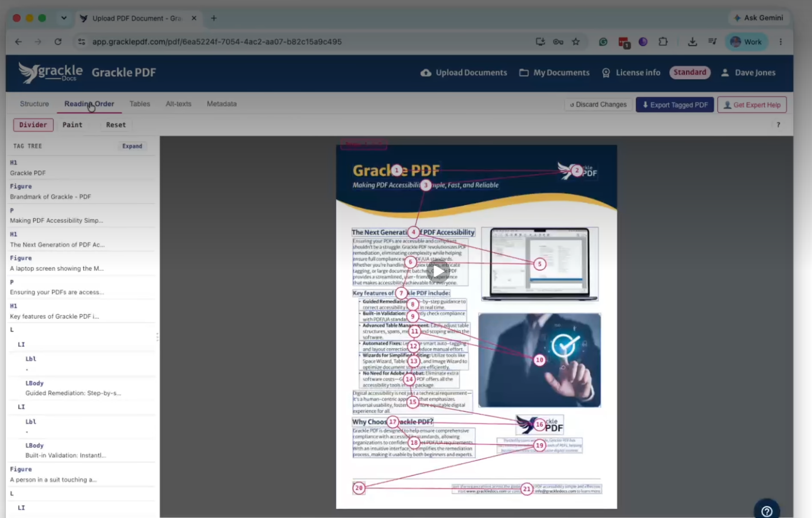The width and height of the screenshot is (812, 518).
Task: Toggle the Divider mode button
Action: (x=33, y=125)
